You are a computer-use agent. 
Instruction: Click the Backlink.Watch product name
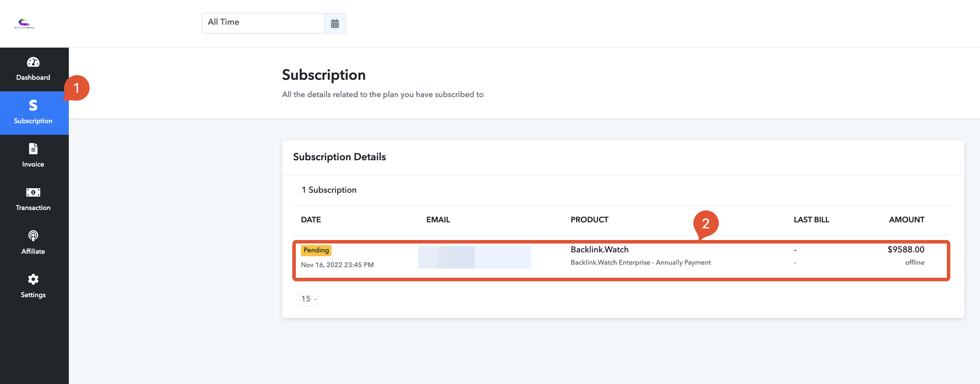point(599,250)
